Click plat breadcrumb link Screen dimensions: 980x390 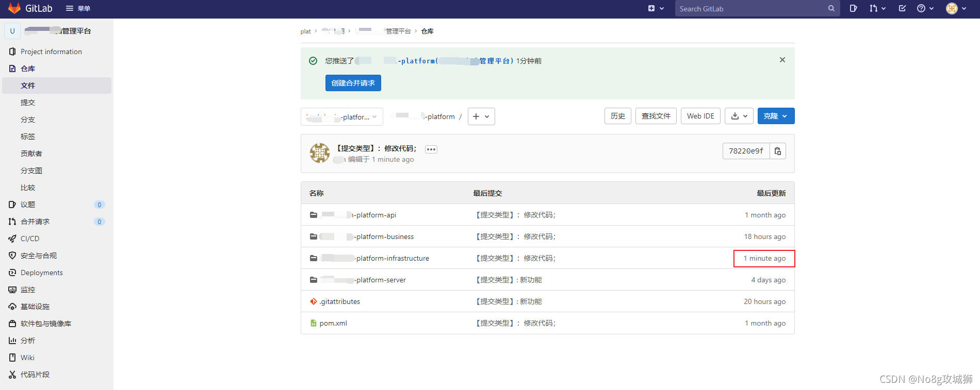coord(306,31)
